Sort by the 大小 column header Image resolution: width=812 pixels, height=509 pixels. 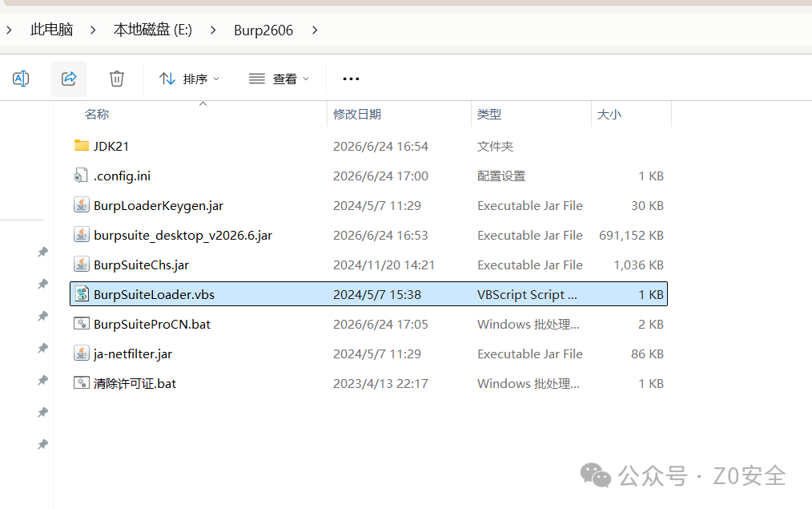click(609, 114)
